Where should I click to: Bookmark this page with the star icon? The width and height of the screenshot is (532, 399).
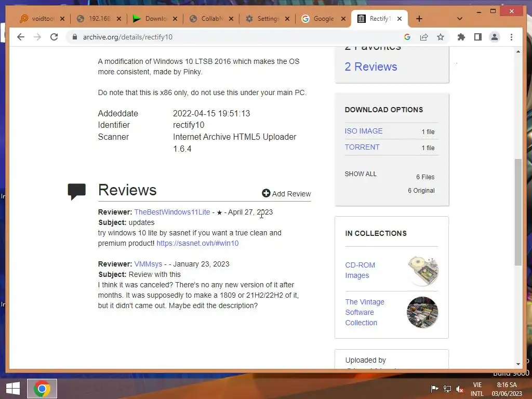[x=441, y=37]
